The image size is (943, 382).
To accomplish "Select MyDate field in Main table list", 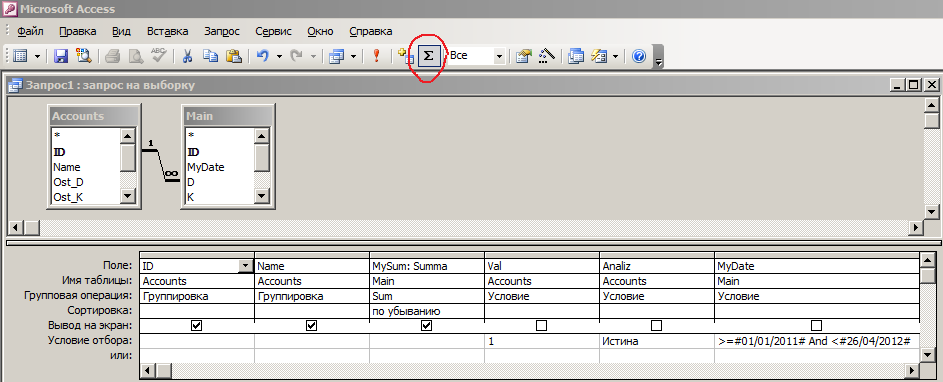I will click(x=205, y=167).
